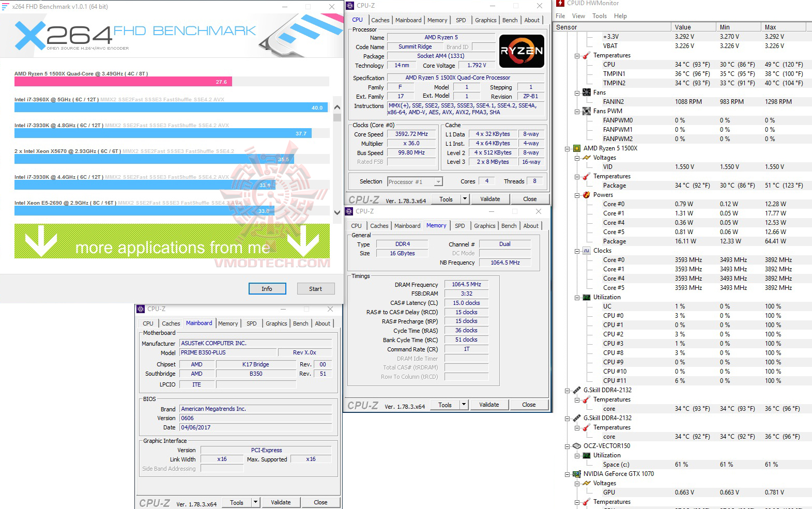Open the Tools dropdown arrow in CPU tab window

(x=465, y=199)
